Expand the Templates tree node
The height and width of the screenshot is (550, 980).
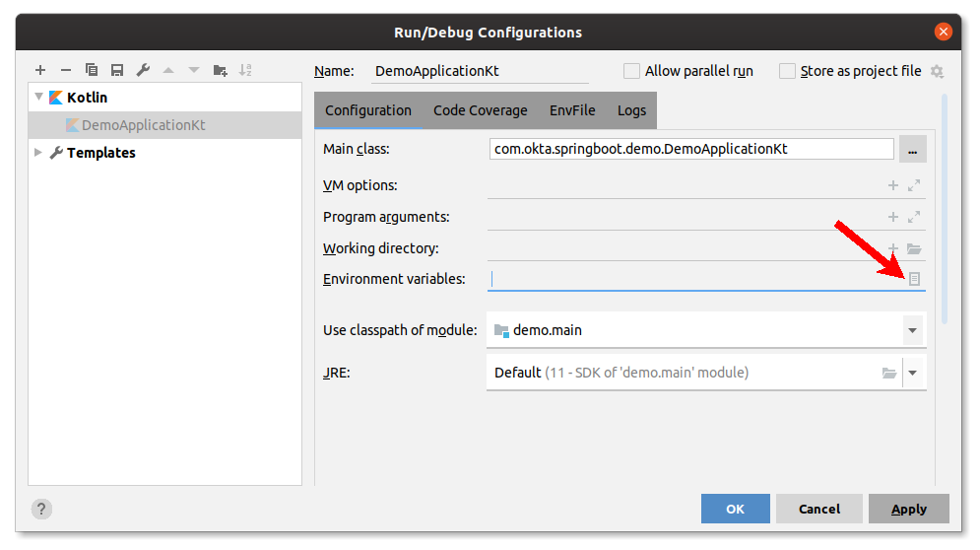tap(38, 153)
